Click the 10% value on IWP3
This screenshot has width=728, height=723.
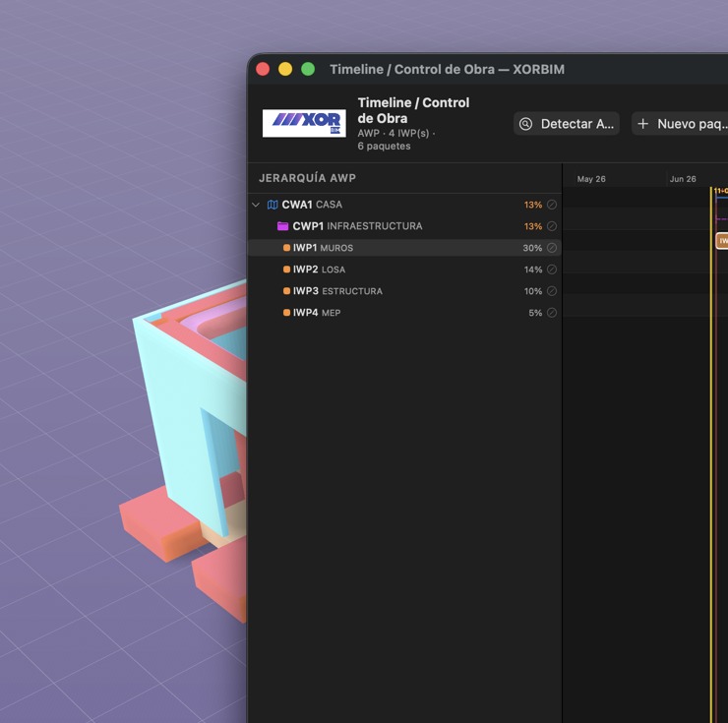533,291
